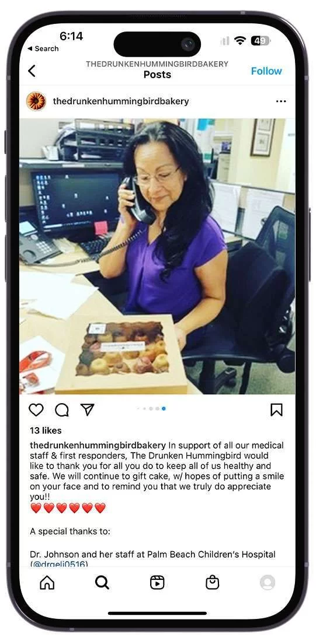
Task: Tap the back arrow next to Posts
Action: click(32, 71)
